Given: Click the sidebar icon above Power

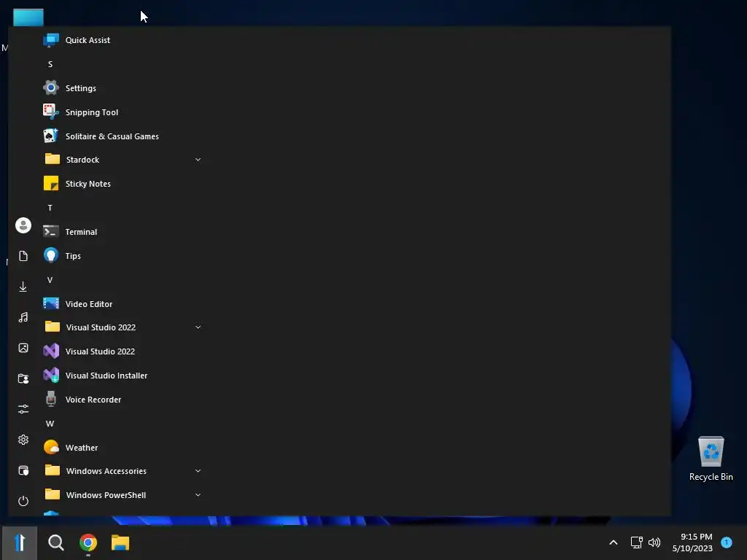Looking at the screenshot, I should pos(23,470).
